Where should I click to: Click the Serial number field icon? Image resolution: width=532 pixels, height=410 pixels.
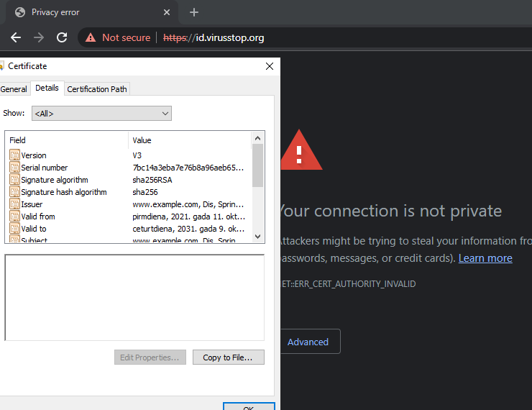14,168
